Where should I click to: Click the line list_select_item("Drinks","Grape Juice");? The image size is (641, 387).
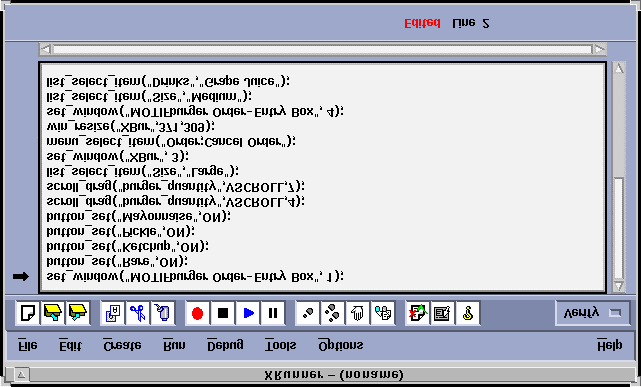168,81
